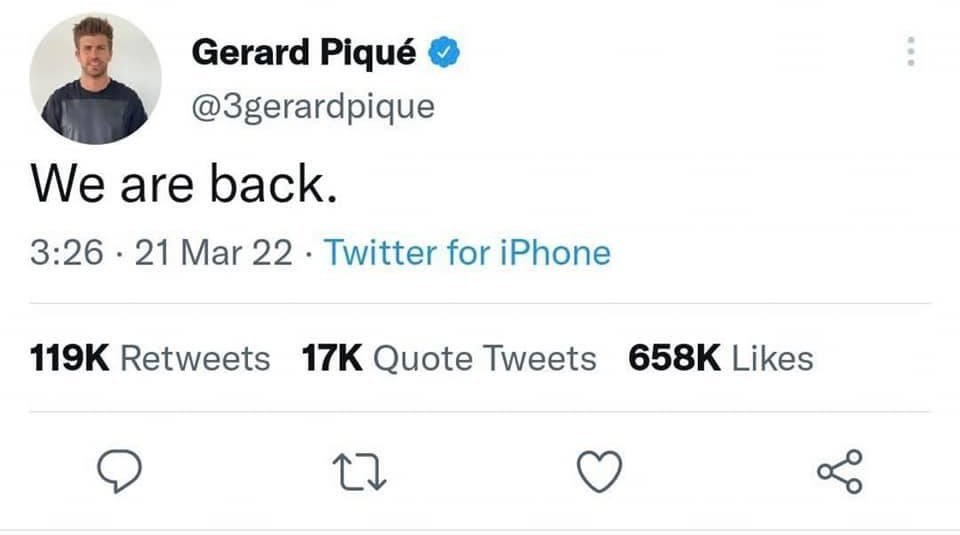Click the blue verified badge
This screenshot has height=535, width=960.
(444, 52)
